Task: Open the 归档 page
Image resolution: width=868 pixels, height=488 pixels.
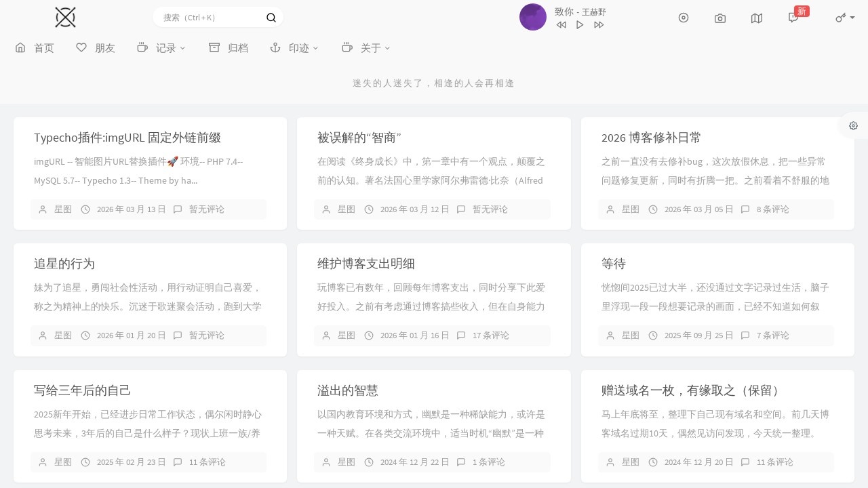Action: (x=228, y=47)
